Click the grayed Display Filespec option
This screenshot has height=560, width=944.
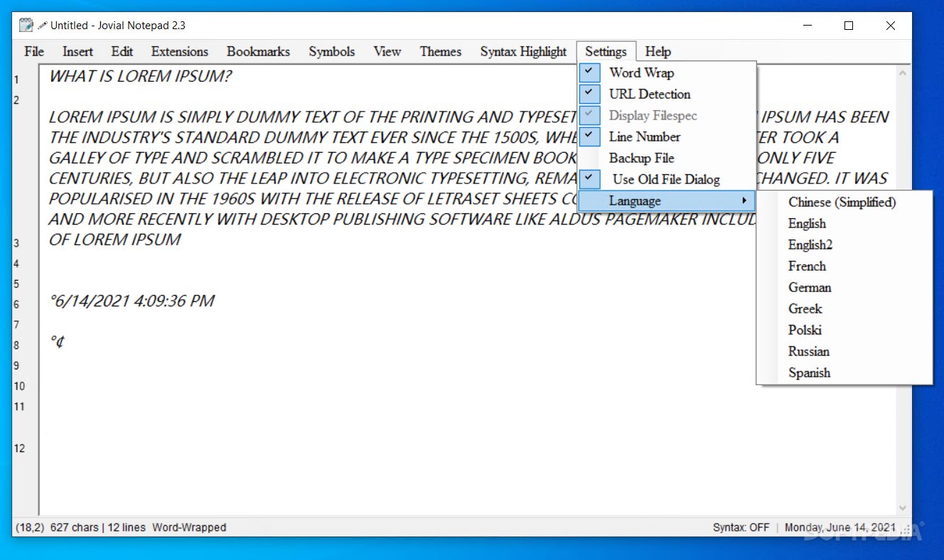click(667, 115)
